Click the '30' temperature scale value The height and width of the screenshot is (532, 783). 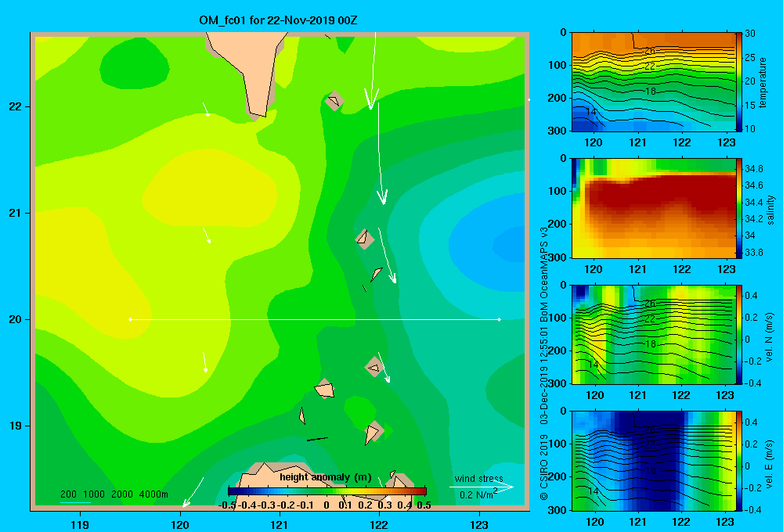pyautogui.click(x=749, y=34)
